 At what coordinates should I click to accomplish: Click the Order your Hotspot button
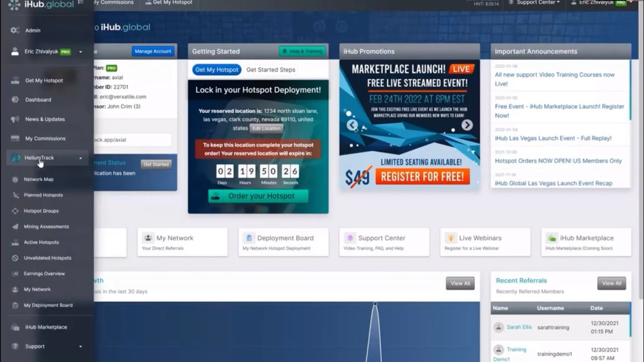(258, 196)
